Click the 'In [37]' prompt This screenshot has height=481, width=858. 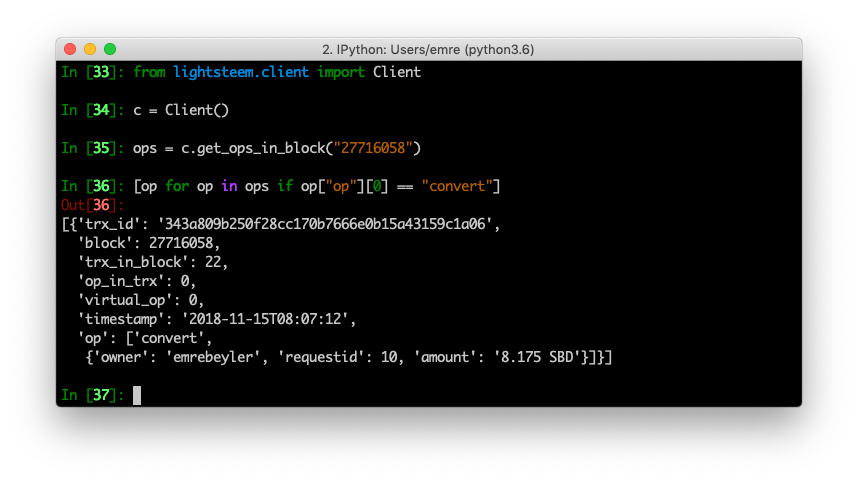92,395
